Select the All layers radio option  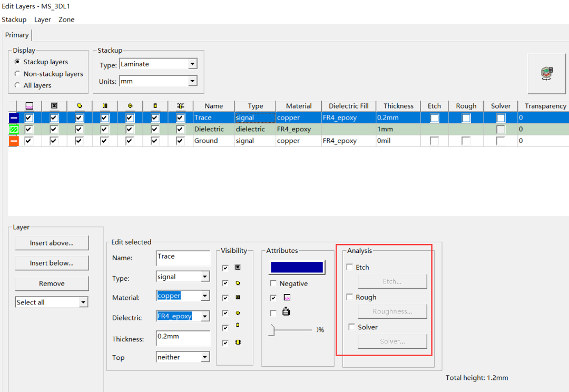[17, 85]
